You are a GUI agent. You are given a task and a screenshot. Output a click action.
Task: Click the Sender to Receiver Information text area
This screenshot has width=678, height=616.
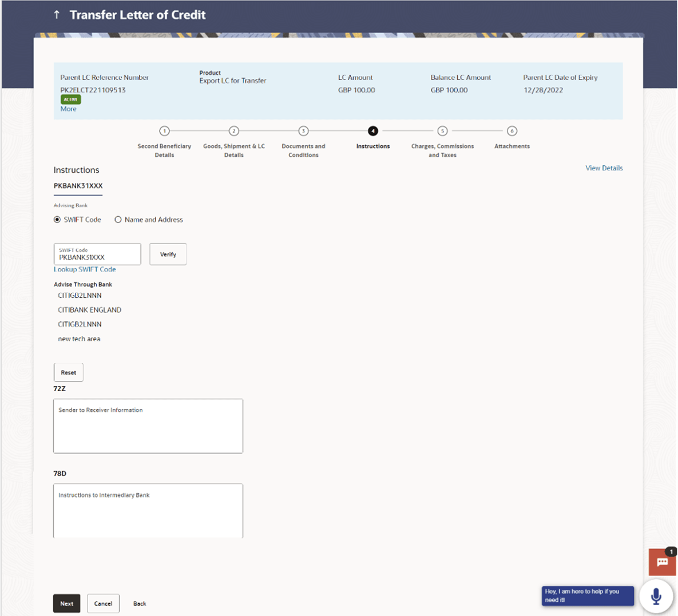148,426
